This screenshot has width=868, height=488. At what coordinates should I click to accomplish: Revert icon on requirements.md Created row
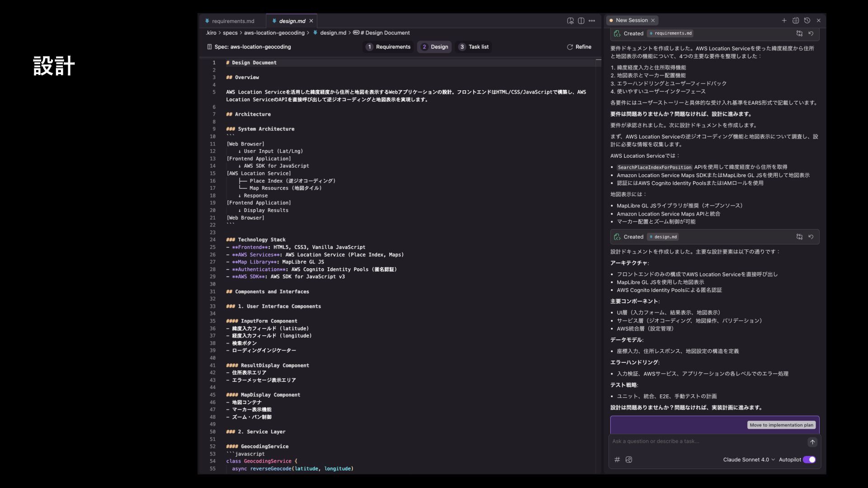coord(811,33)
